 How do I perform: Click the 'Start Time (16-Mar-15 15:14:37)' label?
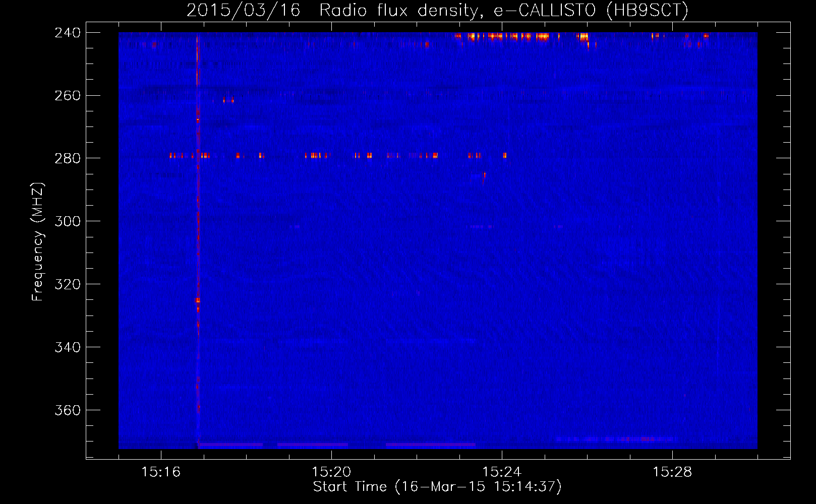[437, 487]
